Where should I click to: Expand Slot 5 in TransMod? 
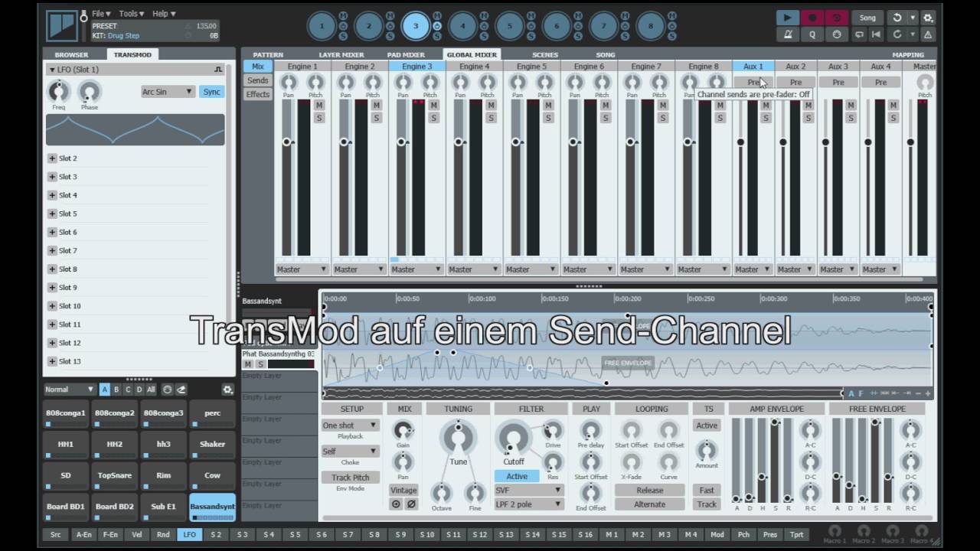pos(52,214)
